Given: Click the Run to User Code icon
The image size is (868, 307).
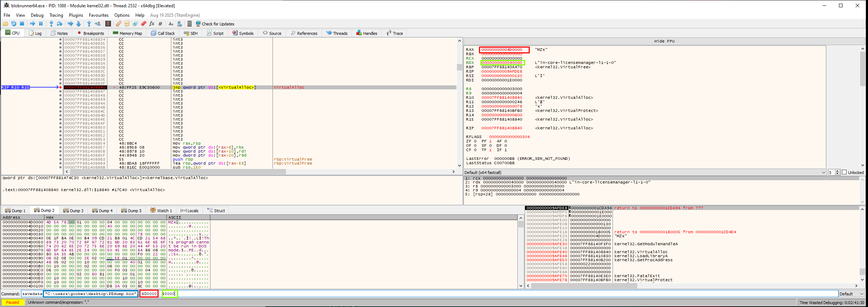Looking at the screenshot, I should (98, 24).
